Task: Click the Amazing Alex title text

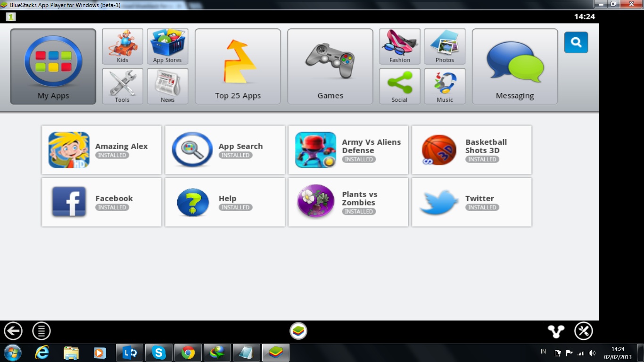Action: pyautogui.click(x=122, y=146)
